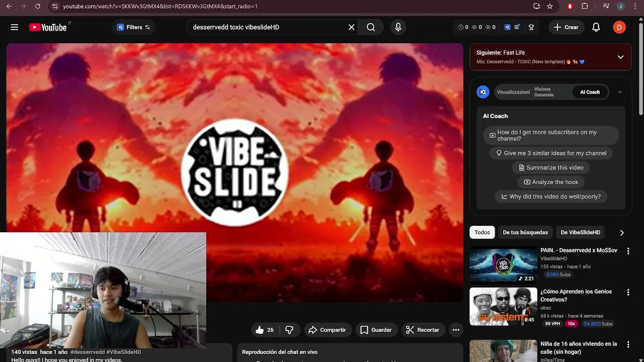Click Analyze the hook suggestion

[x=551, y=182]
